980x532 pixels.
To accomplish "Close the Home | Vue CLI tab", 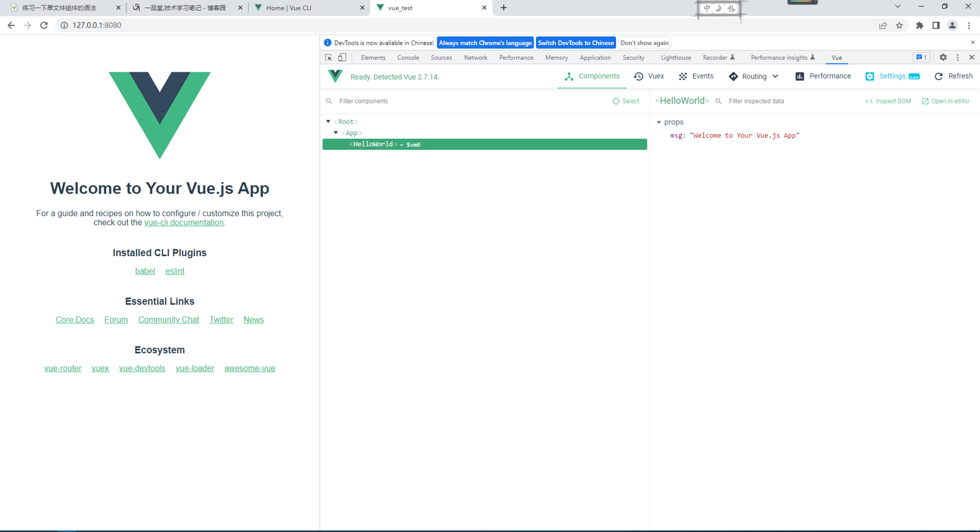I will coord(362,8).
